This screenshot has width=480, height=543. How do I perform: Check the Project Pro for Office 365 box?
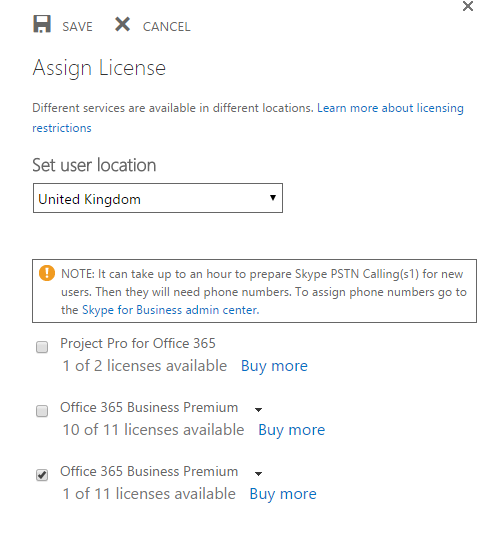(x=42, y=347)
